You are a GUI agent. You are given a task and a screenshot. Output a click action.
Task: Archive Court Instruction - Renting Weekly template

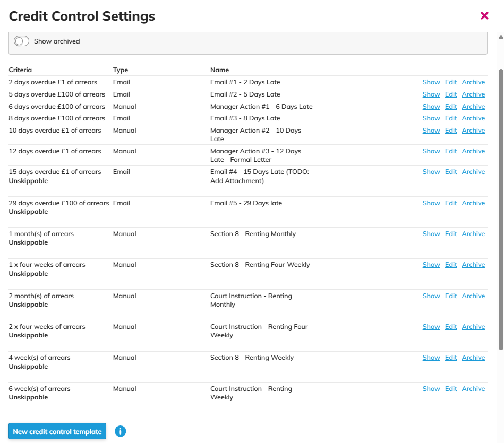473,389
